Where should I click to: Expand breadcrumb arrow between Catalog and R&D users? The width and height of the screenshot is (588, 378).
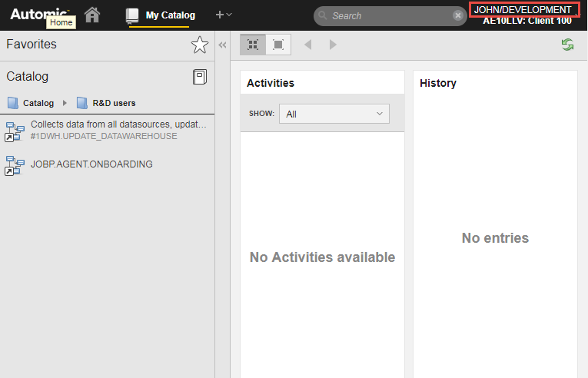(65, 103)
